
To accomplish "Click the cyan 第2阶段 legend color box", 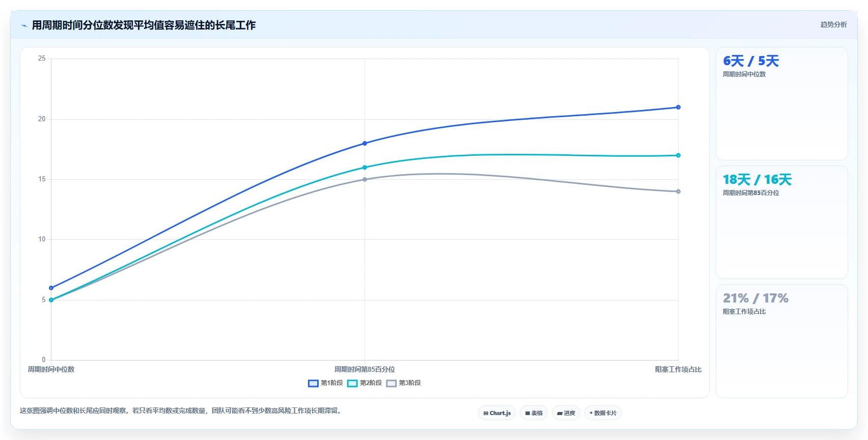I will (352, 383).
